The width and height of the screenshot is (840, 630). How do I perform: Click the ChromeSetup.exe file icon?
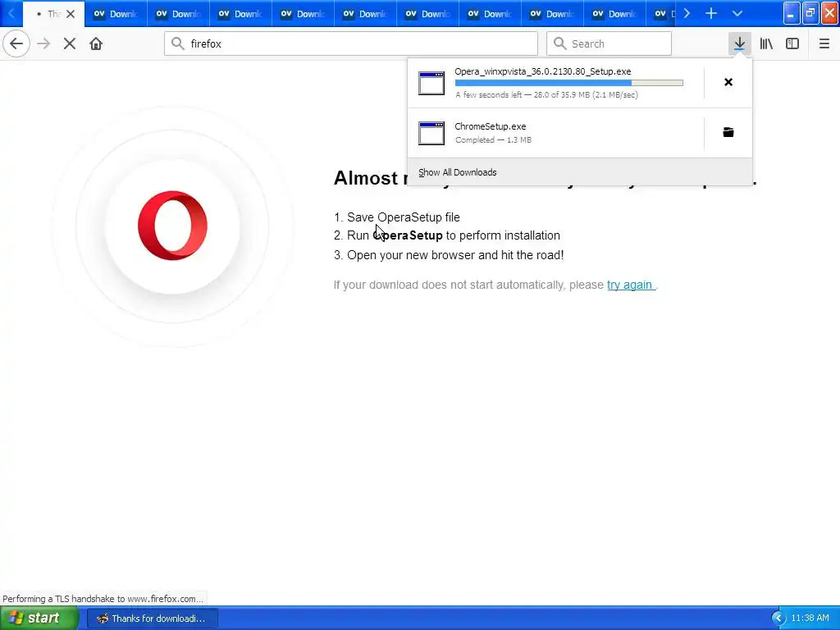click(x=431, y=133)
